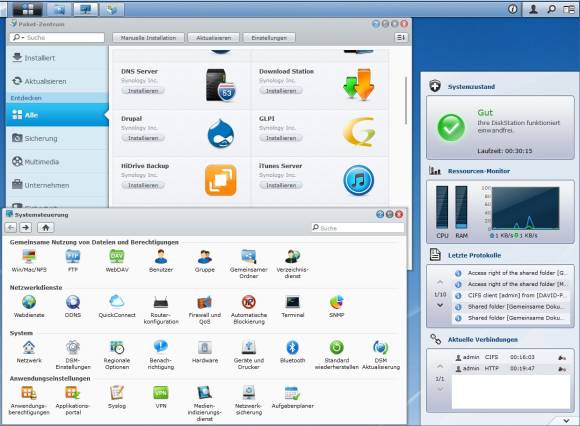
Task: Install the Drupal package
Action: [143, 138]
